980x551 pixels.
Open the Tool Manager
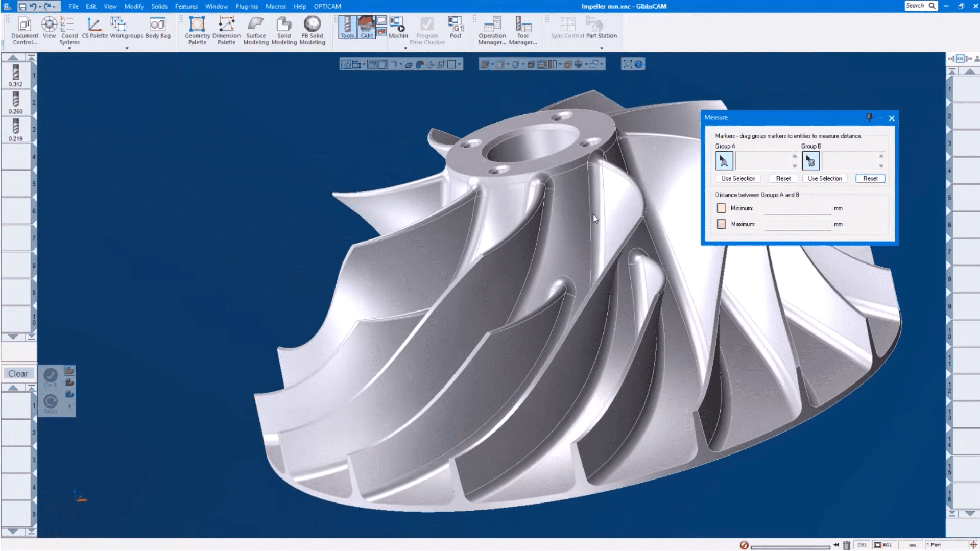[522, 30]
